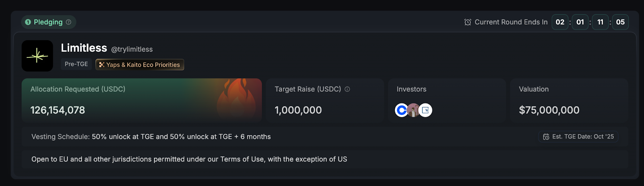Select the Allocation Requested (USDC) card
This screenshot has width=644, height=186.
click(x=142, y=100)
